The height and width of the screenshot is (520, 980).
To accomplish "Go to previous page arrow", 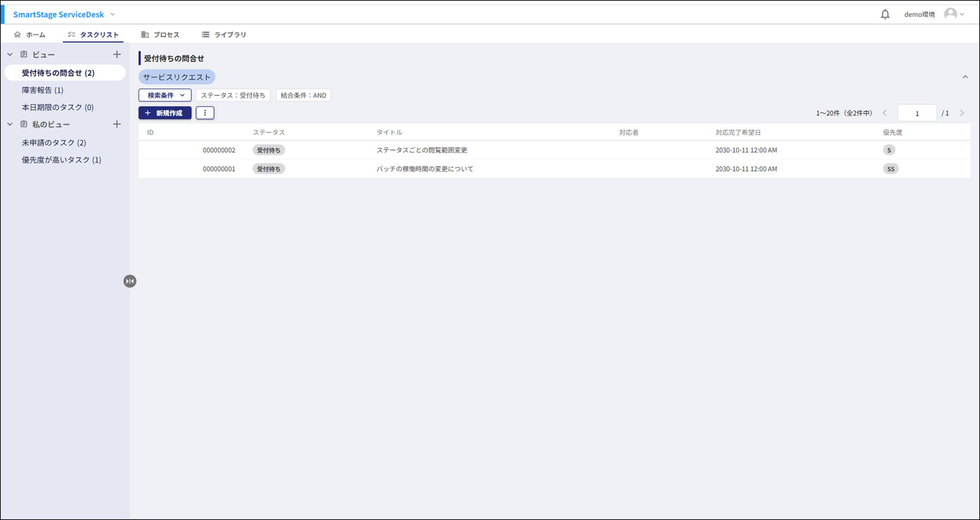I will point(885,113).
